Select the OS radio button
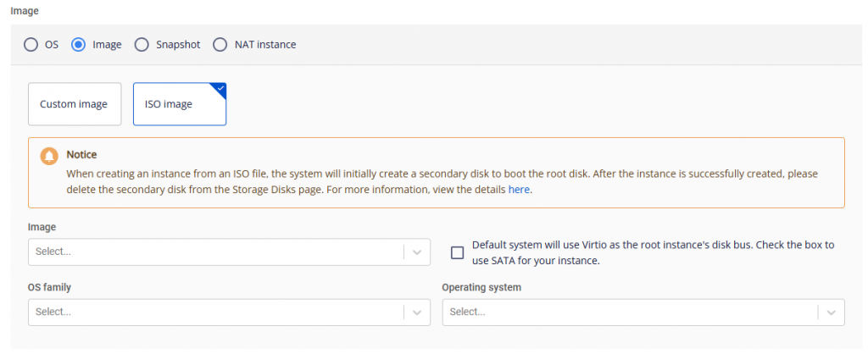 coord(31,45)
